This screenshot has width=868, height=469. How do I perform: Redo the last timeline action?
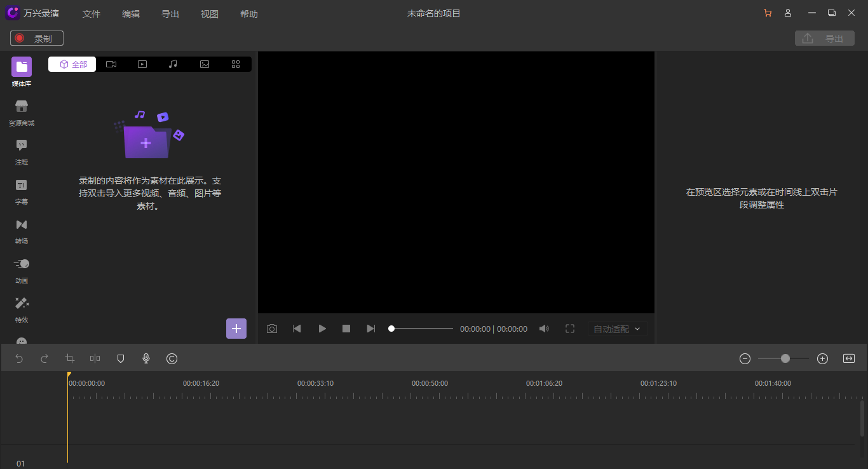click(44, 359)
